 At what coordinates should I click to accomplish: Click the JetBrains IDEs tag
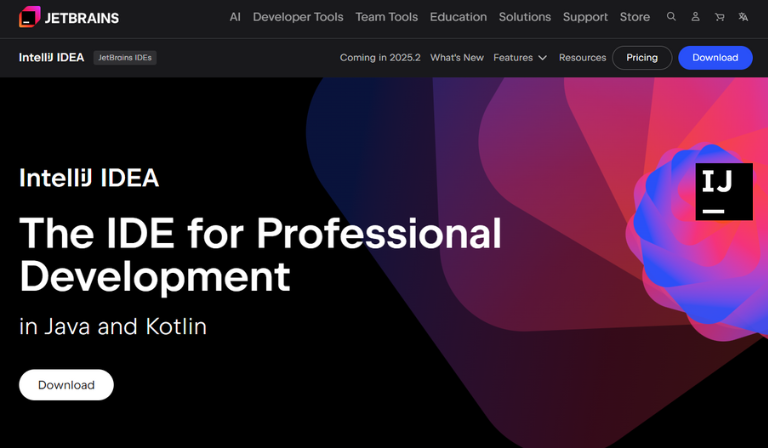coord(125,58)
